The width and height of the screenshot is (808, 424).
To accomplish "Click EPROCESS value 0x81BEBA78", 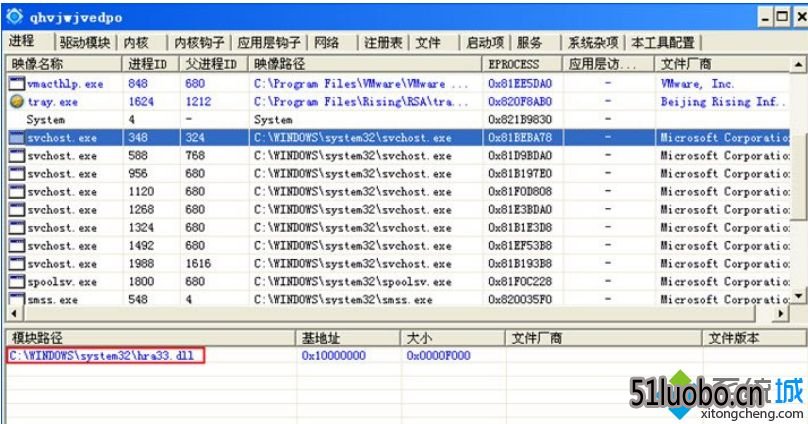I will coord(520,138).
